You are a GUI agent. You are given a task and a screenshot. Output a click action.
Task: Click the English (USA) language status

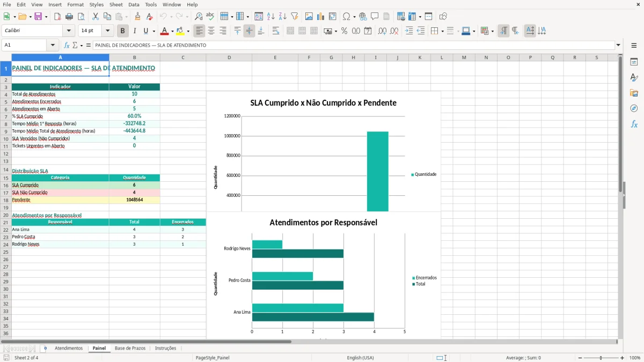pyautogui.click(x=360, y=358)
